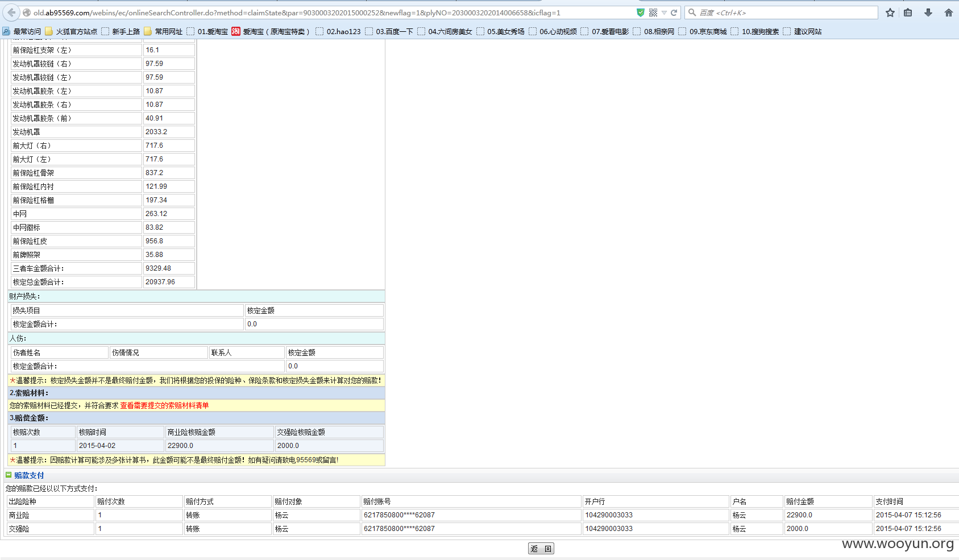
Task: Collapse the 赔款支付 section
Action: 9,475
